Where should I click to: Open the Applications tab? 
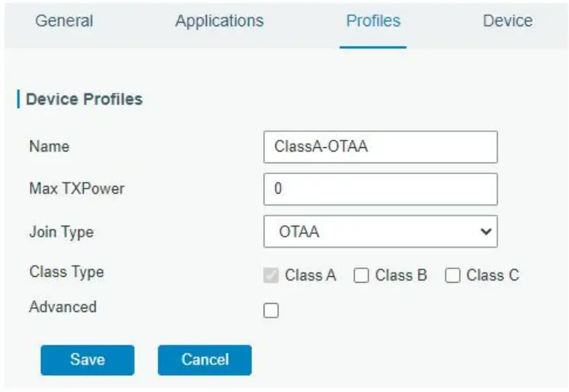[x=219, y=20]
